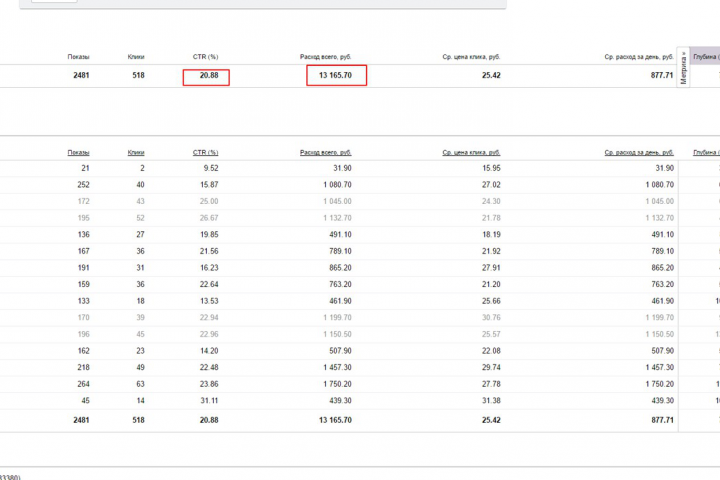
Task: Select greyed CTR value 26.67
Action: tap(209, 218)
